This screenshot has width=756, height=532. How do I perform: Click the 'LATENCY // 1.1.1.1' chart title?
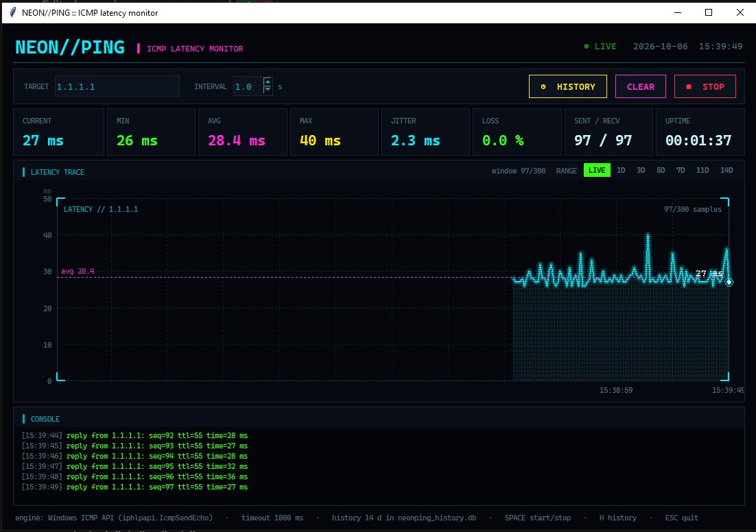[x=101, y=209]
